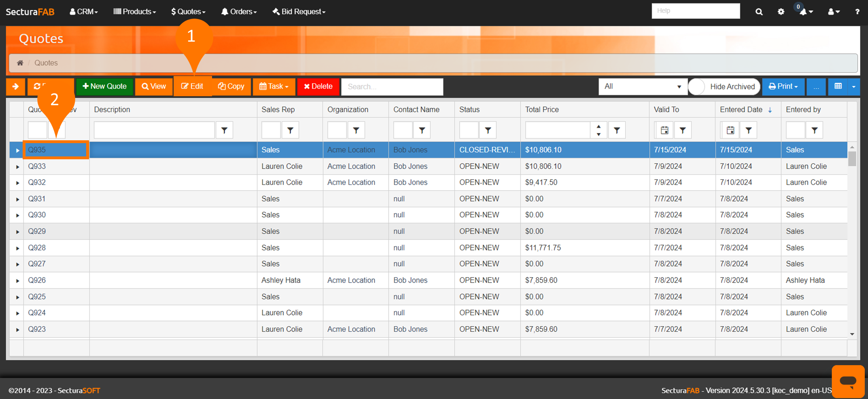This screenshot has height=399, width=868.
Task: Click the question mark help icon
Action: tap(857, 12)
